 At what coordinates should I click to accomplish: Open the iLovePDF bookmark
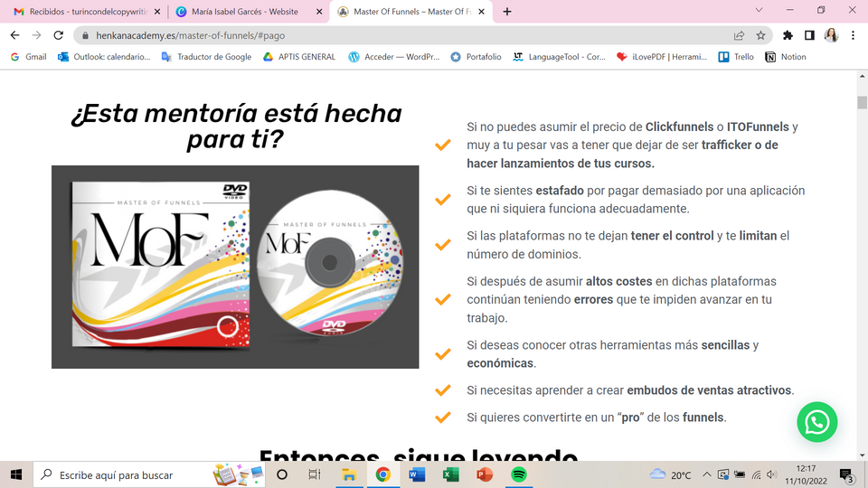coord(662,57)
